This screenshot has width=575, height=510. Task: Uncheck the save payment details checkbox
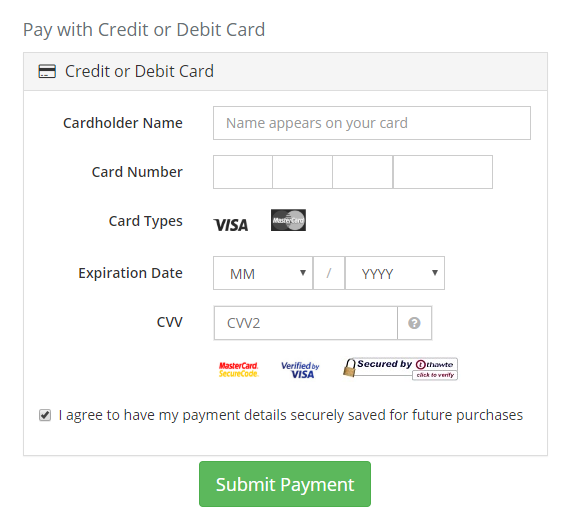45,415
